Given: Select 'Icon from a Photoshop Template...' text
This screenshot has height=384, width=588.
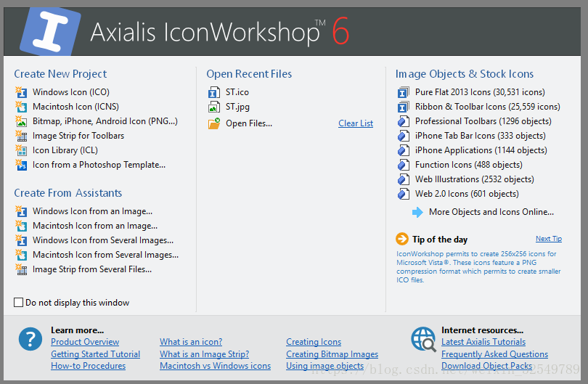Looking at the screenshot, I should [x=99, y=165].
